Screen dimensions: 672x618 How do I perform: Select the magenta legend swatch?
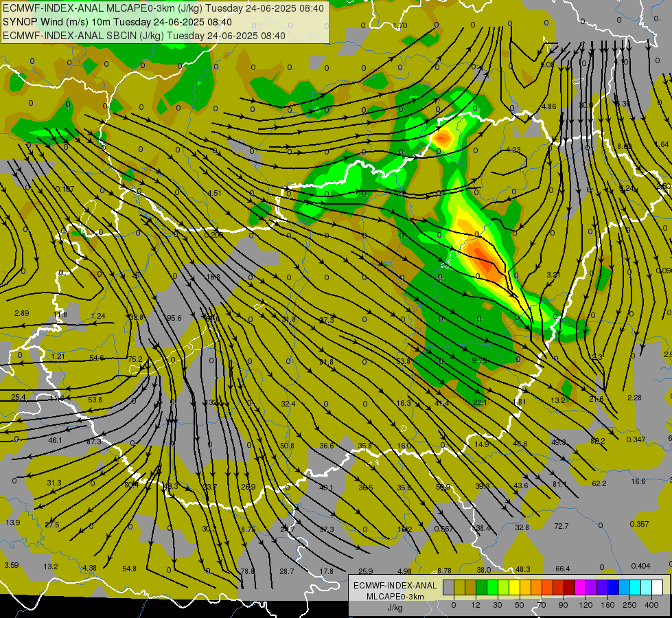click(580, 587)
